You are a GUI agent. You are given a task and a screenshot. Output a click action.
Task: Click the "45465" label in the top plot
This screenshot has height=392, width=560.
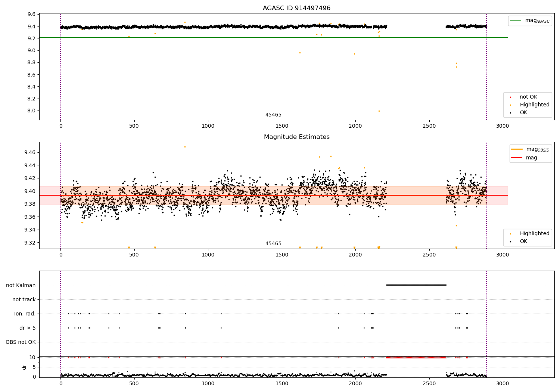coord(273,115)
